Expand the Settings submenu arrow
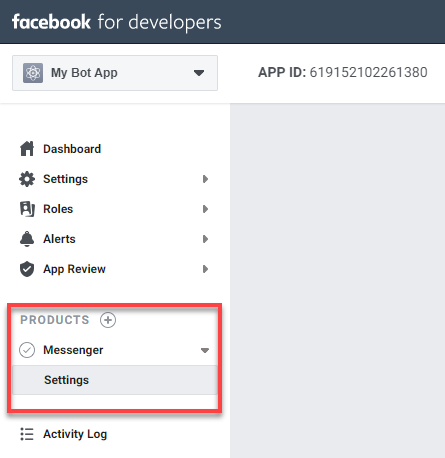The image size is (445, 458). pyautogui.click(x=205, y=179)
